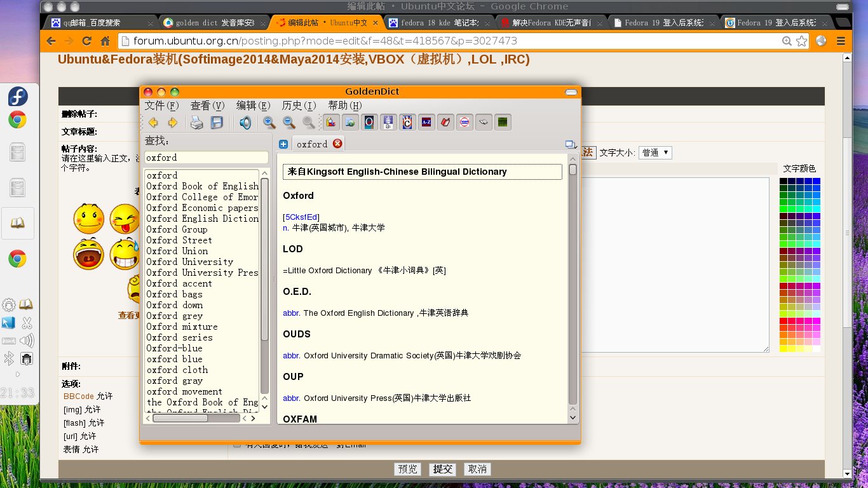This screenshot has height=488, width=868.
Task: Open the BBCode link under 选项
Action: 79,396
